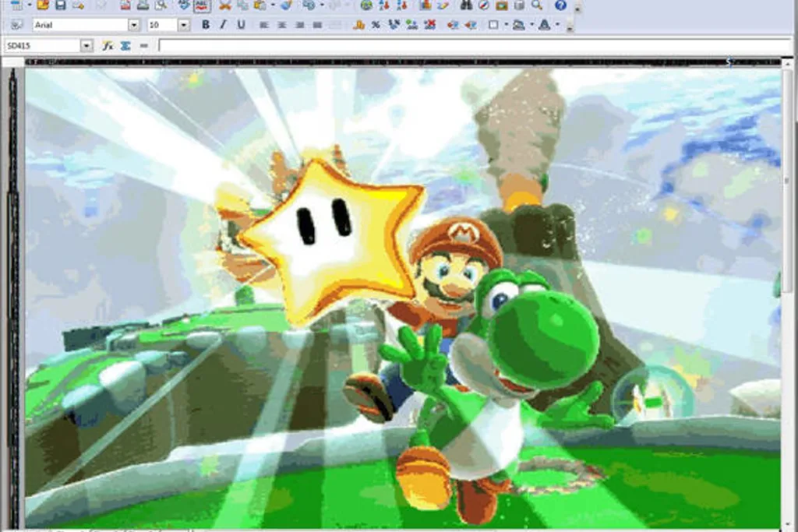Viewport: 798px width, 532px height.
Task: Open Borders dropdown arrow
Action: pos(507,24)
